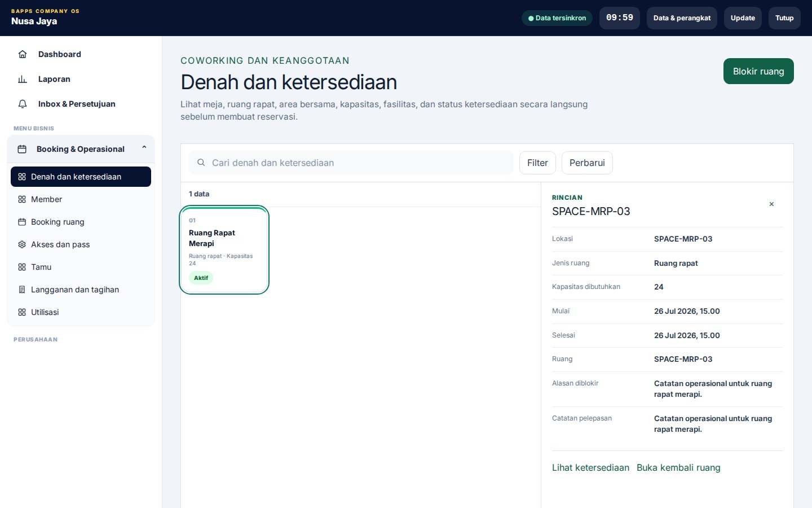The width and height of the screenshot is (812, 508).
Task: Click the Filter button
Action: pyautogui.click(x=537, y=163)
